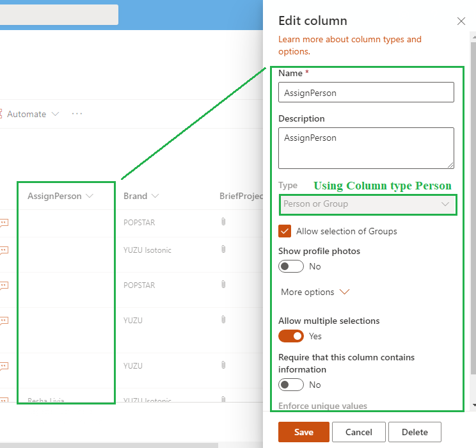Open comments for POPSTAR first row
The image size is (476, 448).
pos(4,223)
